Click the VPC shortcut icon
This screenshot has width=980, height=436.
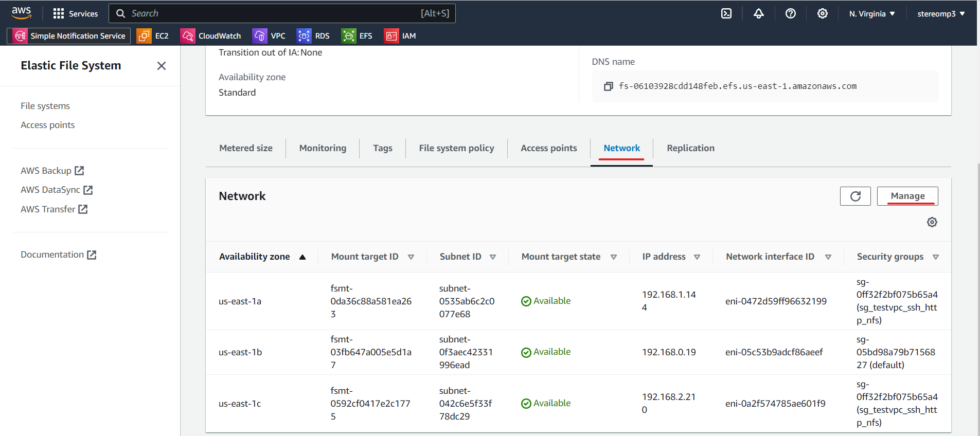coord(260,36)
